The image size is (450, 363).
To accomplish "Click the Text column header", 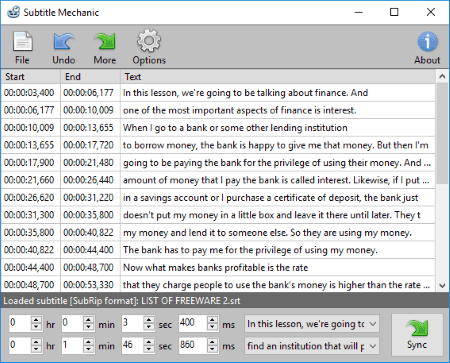I will tap(278, 77).
